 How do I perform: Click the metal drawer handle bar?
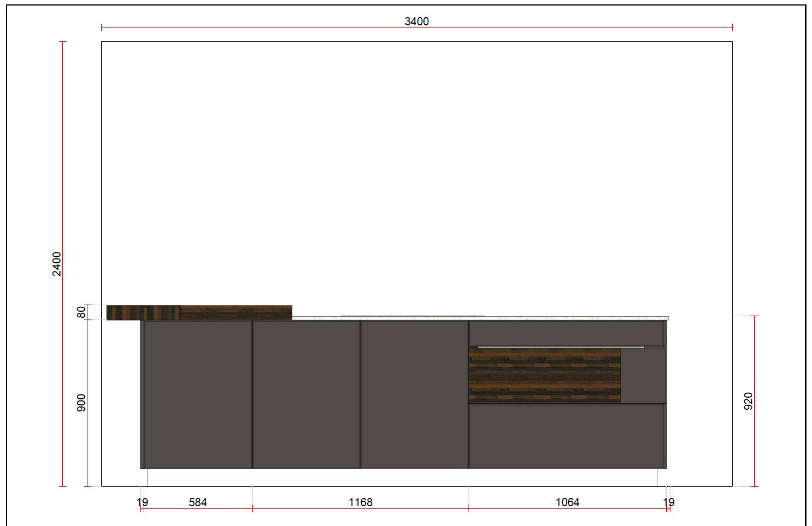[x=560, y=347]
